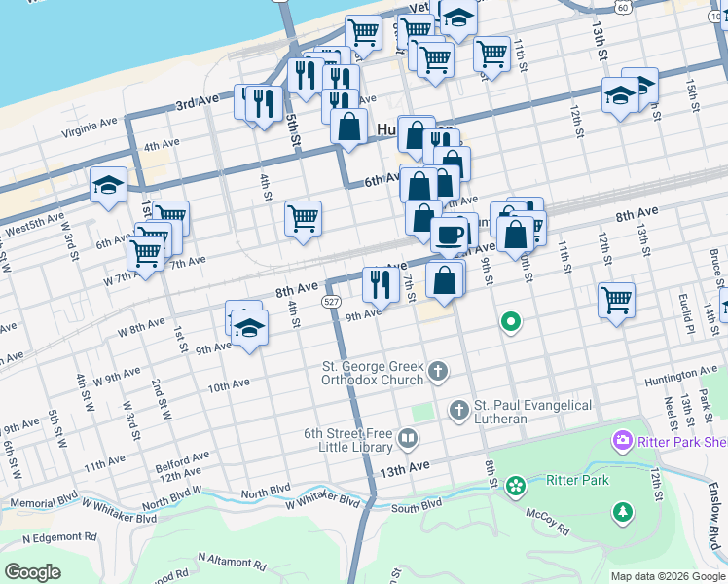Image resolution: width=728 pixels, height=584 pixels.
Task: Click the grocery cart marker near 12th St and 14th St
Action: click(617, 302)
